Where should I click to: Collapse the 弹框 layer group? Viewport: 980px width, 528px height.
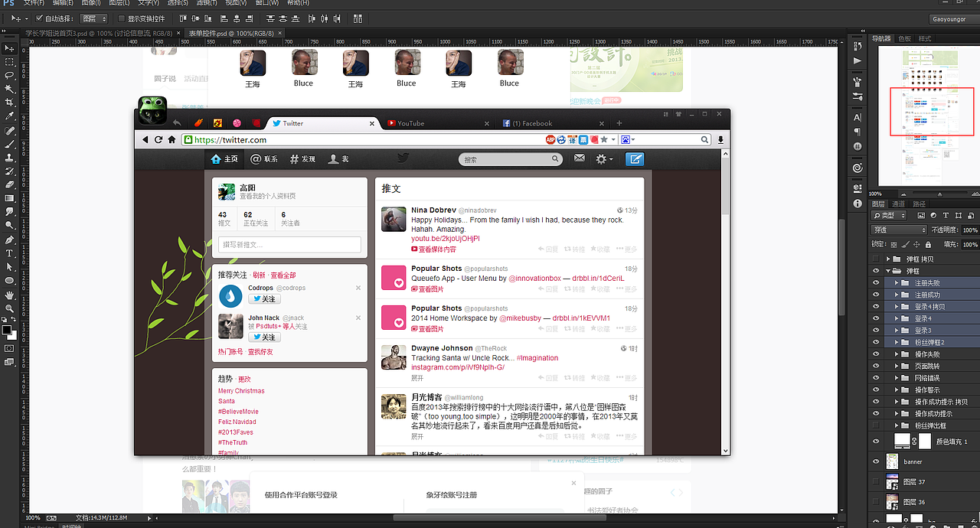pyautogui.click(x=888, y=271)
